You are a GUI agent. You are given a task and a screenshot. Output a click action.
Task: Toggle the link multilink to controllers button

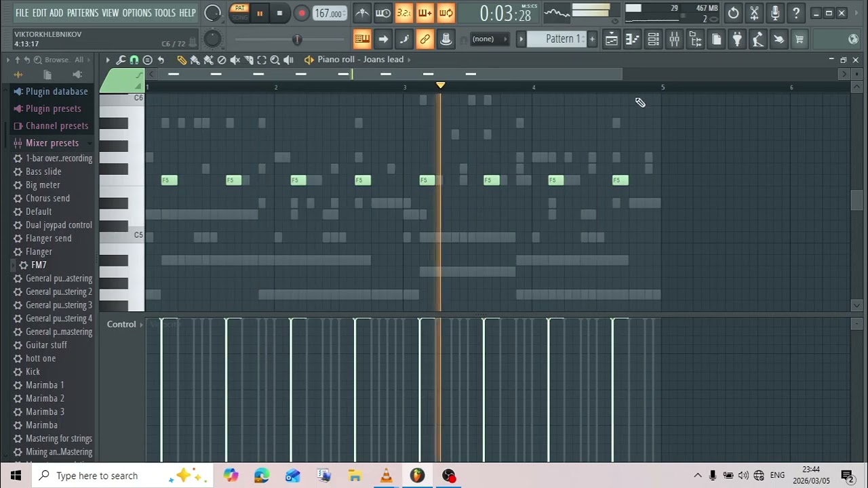click(425, 39)
